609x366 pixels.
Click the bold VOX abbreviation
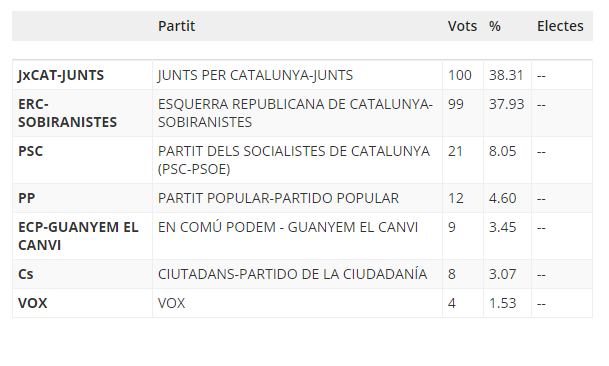tap(33, 303)
